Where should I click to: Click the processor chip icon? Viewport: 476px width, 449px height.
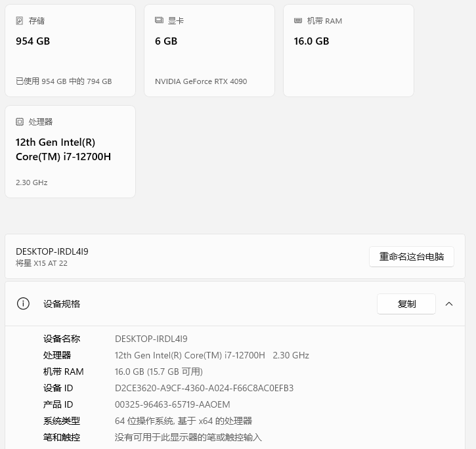(x=20, y=122)
